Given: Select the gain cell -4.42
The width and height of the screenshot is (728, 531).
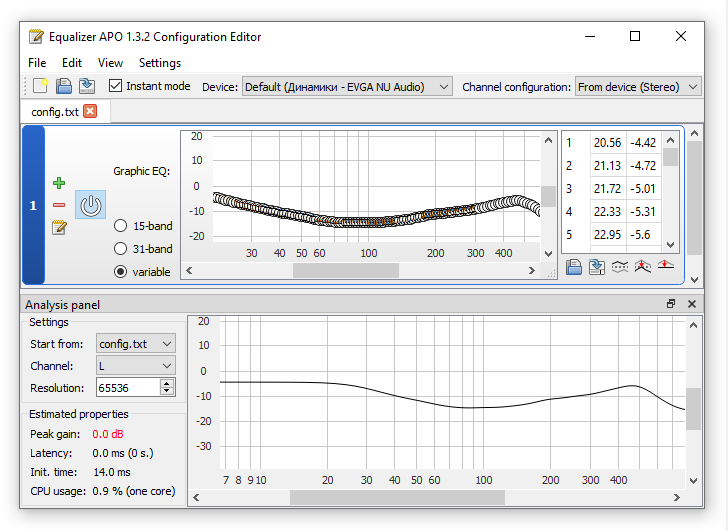Looking at the screenshot, I should click(x=644, y=142).
